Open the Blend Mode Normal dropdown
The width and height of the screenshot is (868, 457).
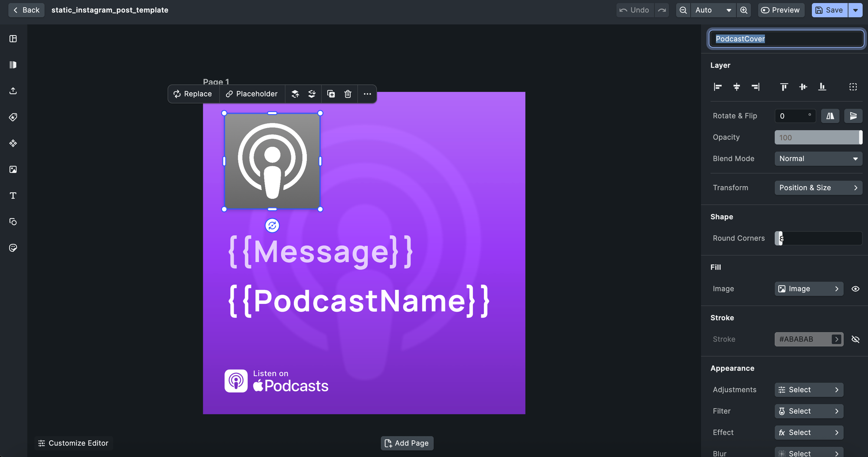pyautogui.click(x=818, y=159)
